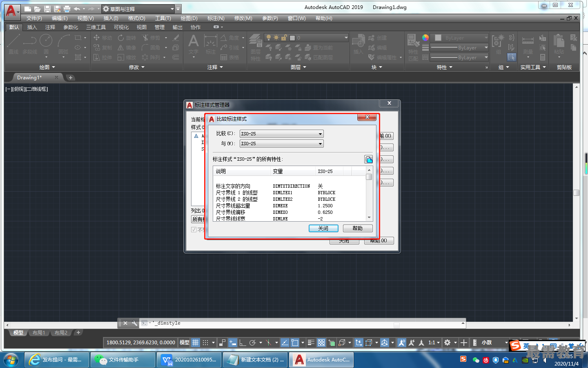Click the Insert block (插入) icon
Screen dimensions: 588x368
(358, 44)
